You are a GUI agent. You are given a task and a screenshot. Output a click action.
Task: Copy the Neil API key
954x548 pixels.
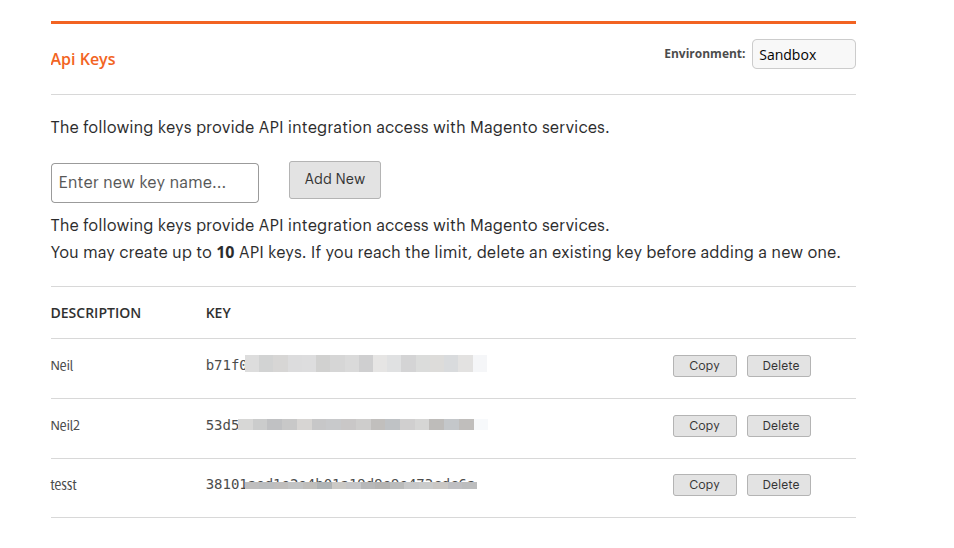[704, 366]
